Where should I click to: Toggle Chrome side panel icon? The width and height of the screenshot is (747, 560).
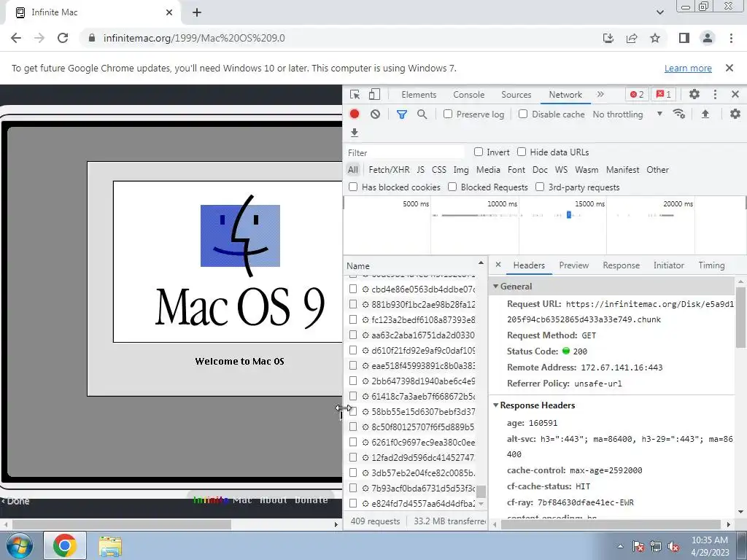[684, 38]
